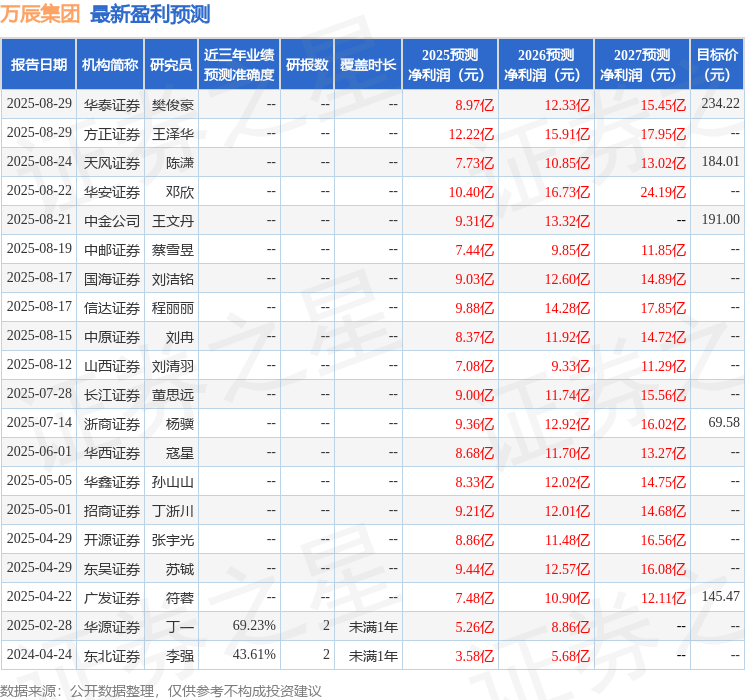Click analyst name 刘洁铭
Screen dimensions: 745x700
(x=173, y=279)
